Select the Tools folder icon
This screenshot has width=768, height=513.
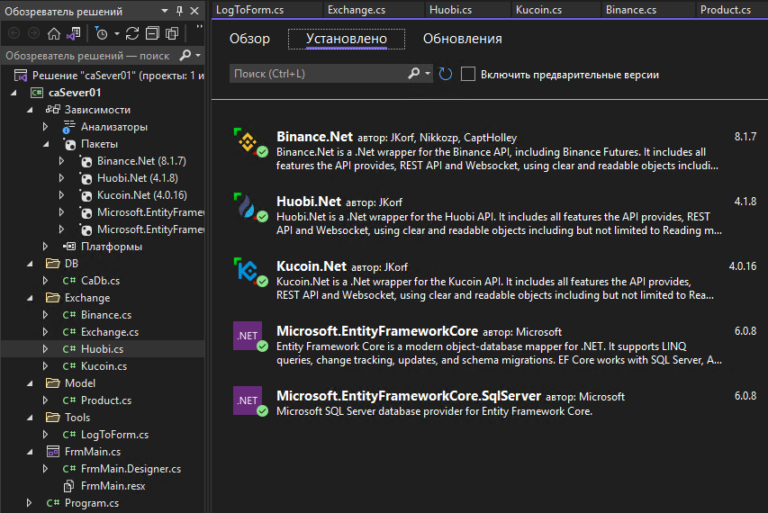pyautogui.click(x=53, y=417)
